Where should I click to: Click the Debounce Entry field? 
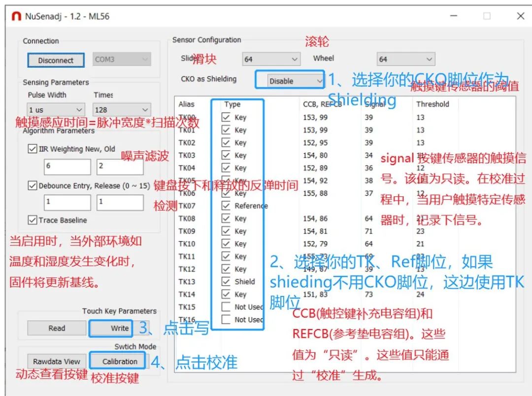pyautogui.click(x=67, y=202)
